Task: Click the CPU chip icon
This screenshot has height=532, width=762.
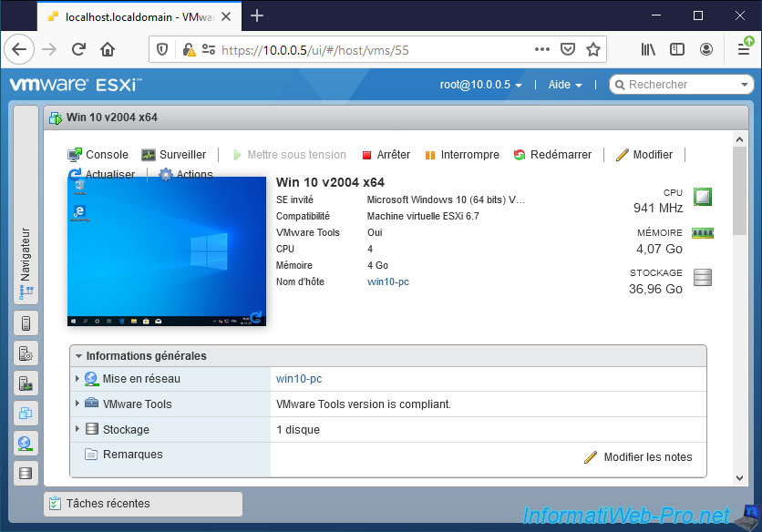Action: pos(703,197)
